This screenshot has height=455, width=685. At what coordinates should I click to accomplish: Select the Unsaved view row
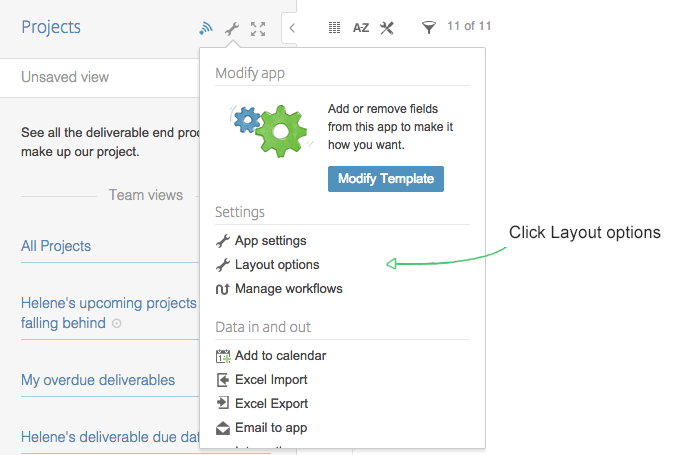[100, 77]
